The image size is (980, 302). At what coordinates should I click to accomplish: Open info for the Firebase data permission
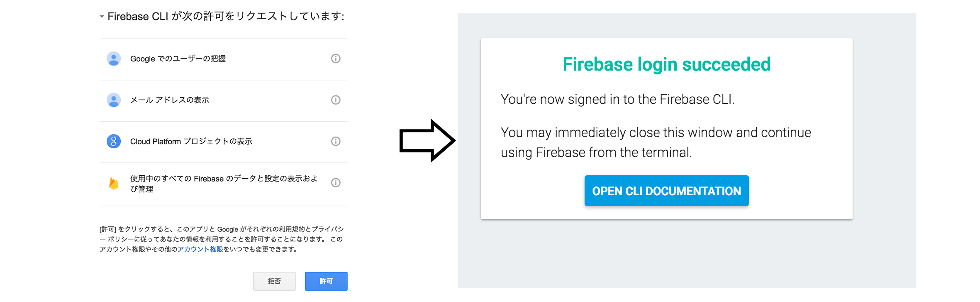(335, 183)
